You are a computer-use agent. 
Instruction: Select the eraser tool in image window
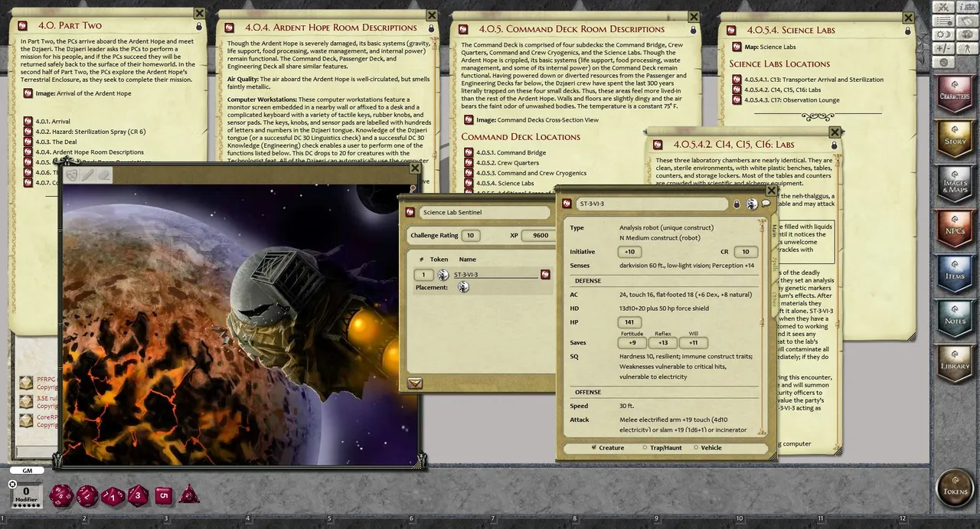coord(103,175)
